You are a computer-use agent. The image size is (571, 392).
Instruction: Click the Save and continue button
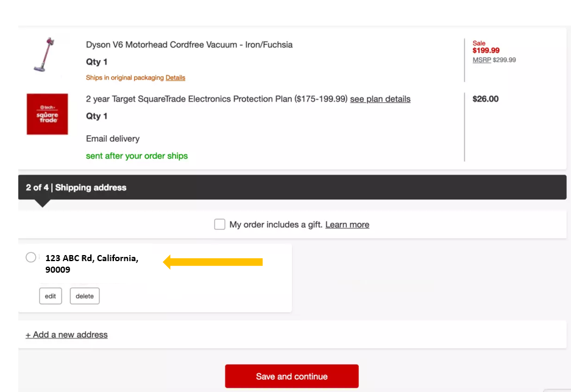(x=292, y=376)
